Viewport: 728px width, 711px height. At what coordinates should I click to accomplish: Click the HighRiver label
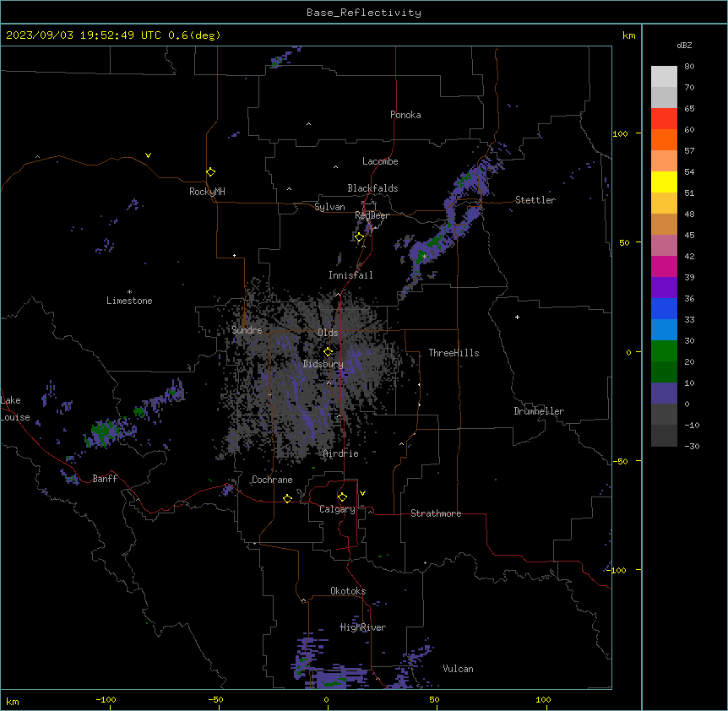363,627
